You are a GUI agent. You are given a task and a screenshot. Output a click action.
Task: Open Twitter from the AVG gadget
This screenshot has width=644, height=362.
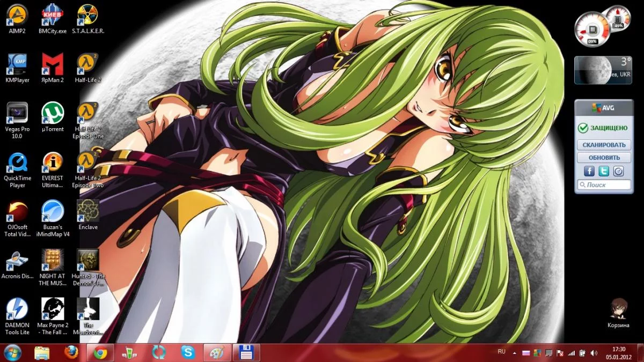click(604, 171)
